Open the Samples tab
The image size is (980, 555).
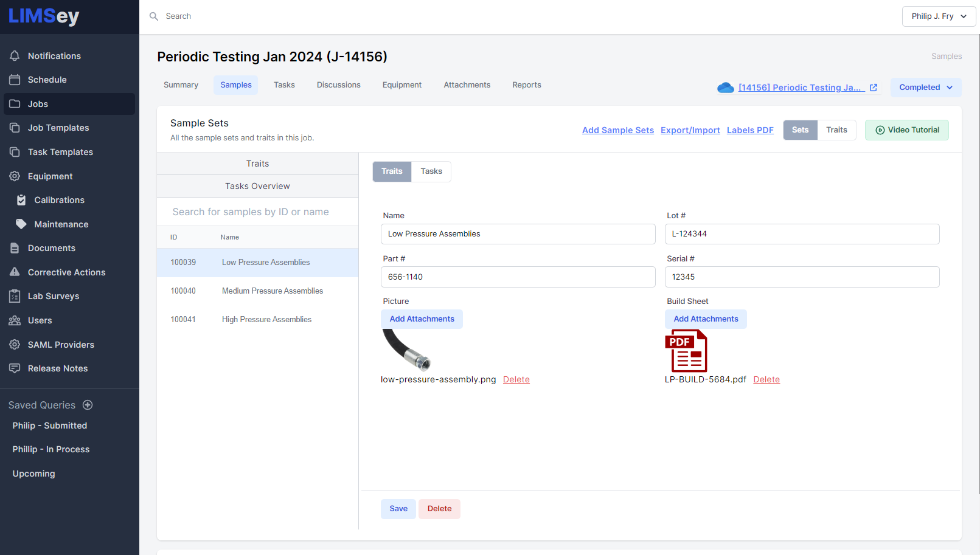click(236, 85)
